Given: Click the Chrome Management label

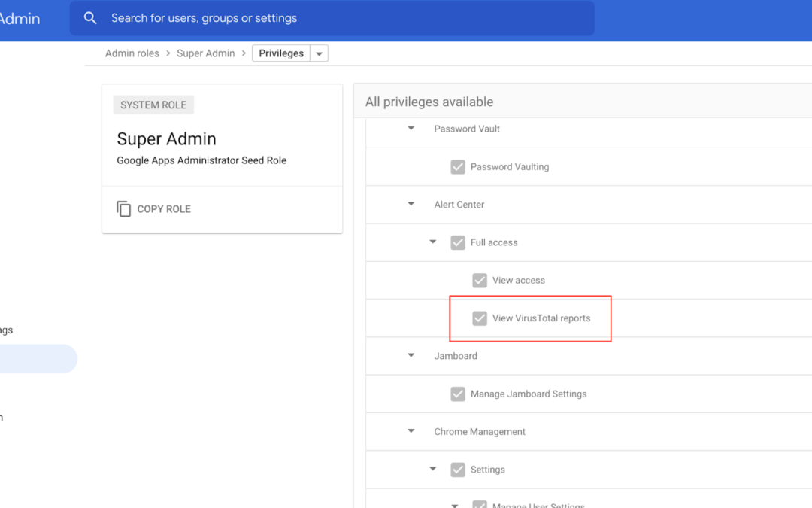Looking at the screenshot, I should pos(480,432).
